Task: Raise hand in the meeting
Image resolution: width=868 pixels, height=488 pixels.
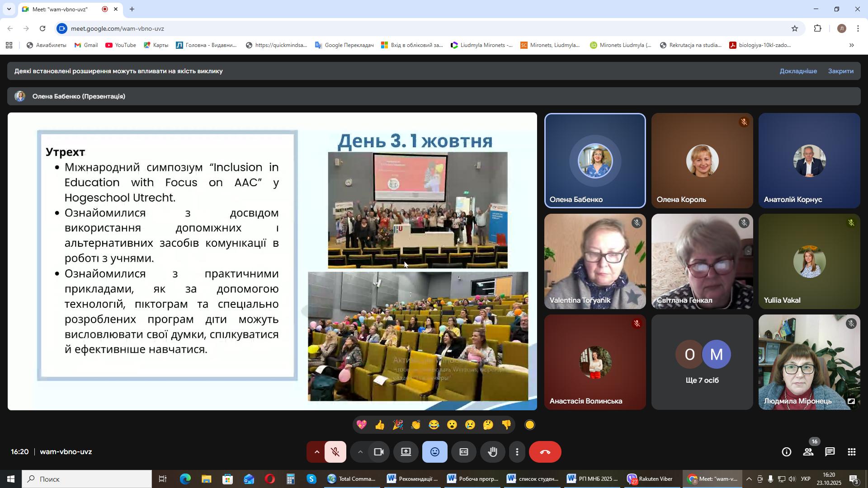Action: point(492,452)
